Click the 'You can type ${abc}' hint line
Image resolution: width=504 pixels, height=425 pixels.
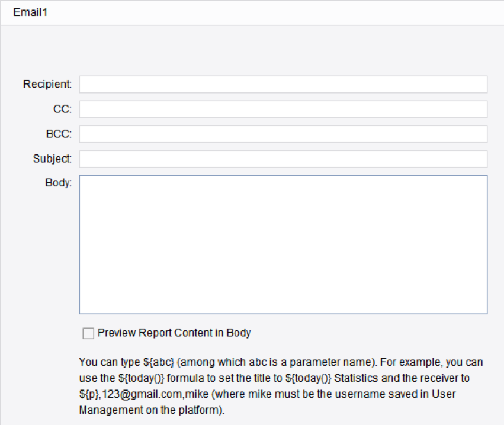(281, 362)
